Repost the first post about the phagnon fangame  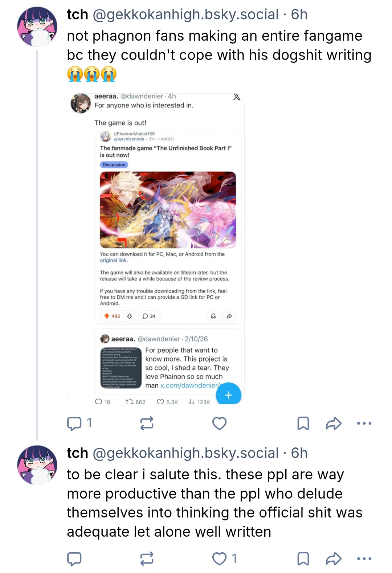[x=147, y=423]
